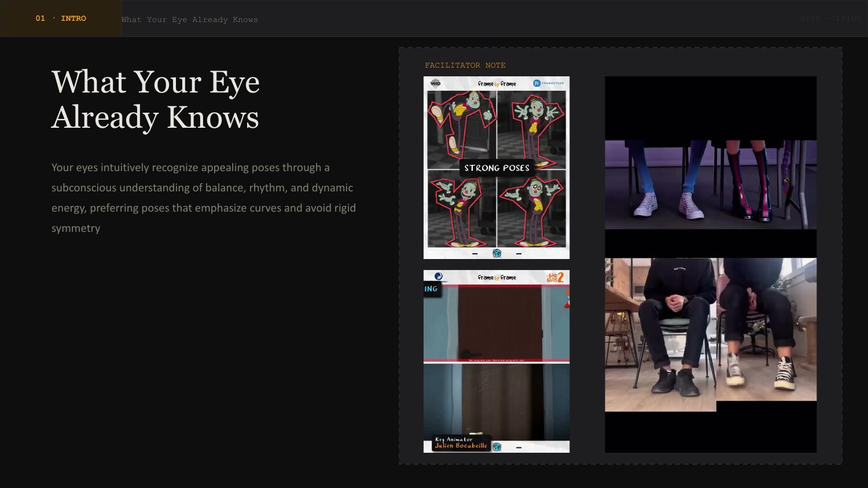
Task: Click the globe icon beside Julien Bocabeille credit
Action: click(496, 447)
